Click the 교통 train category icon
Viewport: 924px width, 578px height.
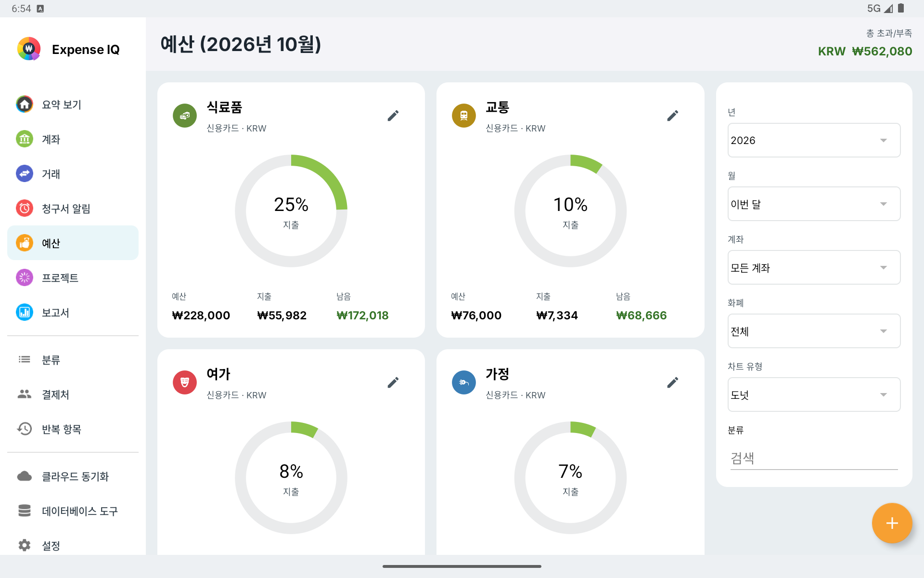click(x=464, y=116)
